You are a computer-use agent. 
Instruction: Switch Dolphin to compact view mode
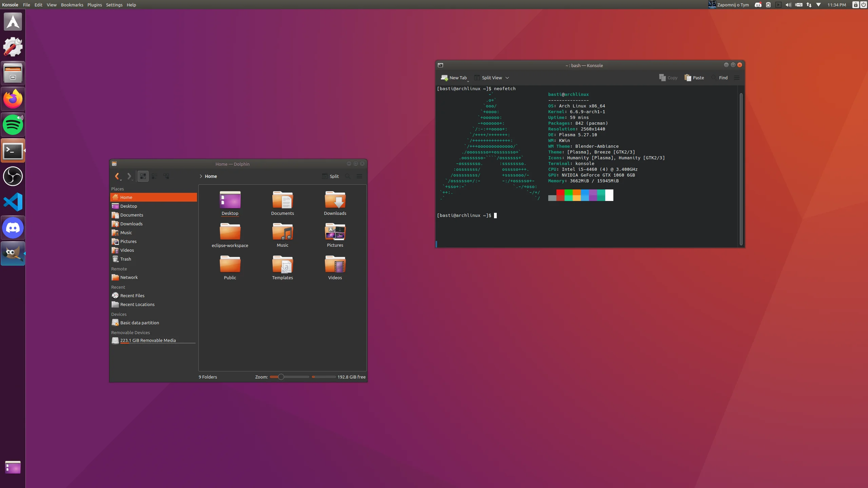(155, 176)
